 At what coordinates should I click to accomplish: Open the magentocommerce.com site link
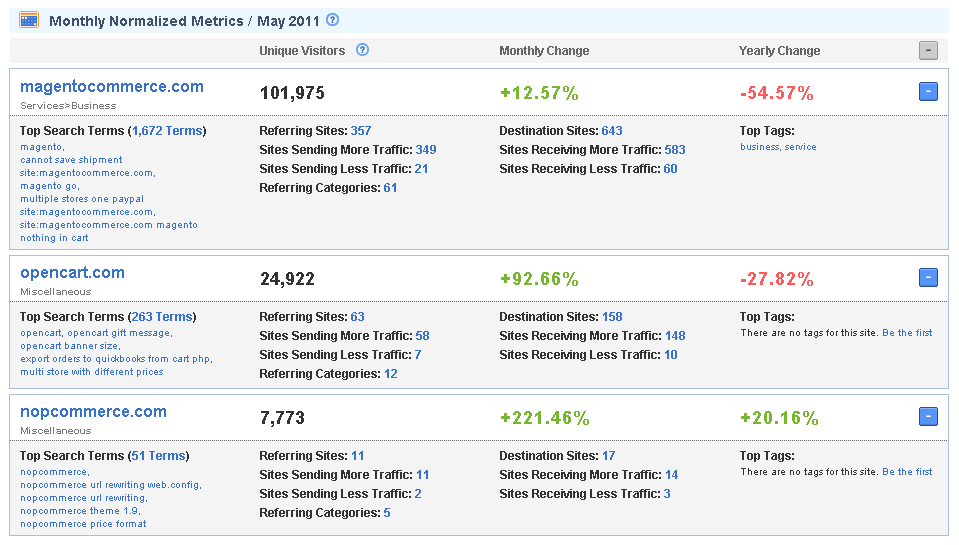point(112,87)
